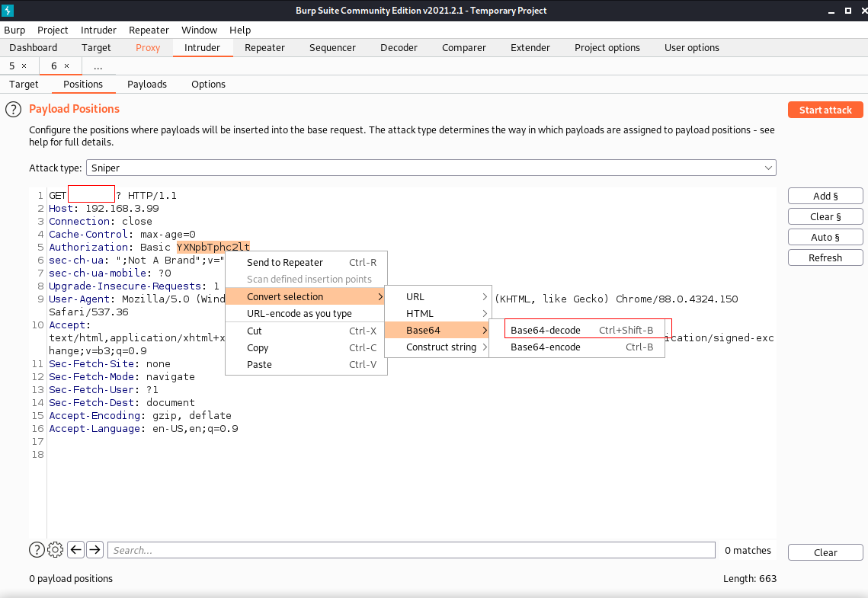Open new Intruder tab with ellipsis
The width and height of the screenshot is (868, 598).
[98, 66]
